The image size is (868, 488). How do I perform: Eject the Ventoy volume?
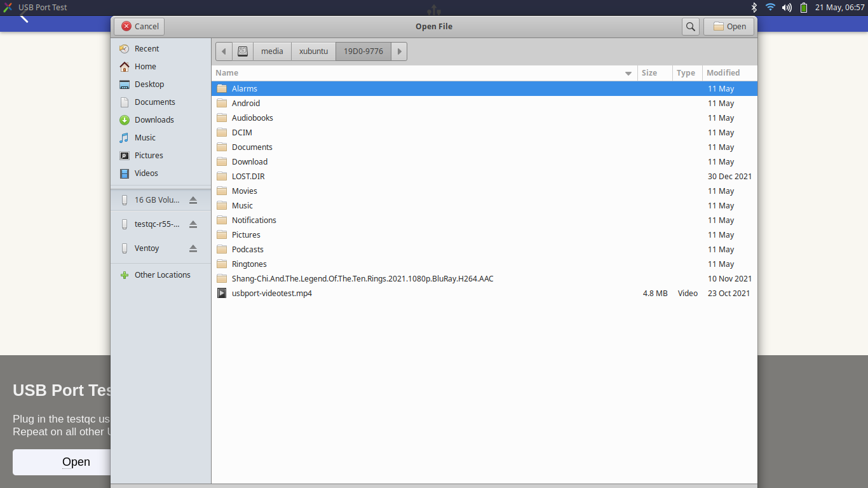point(193,248)
